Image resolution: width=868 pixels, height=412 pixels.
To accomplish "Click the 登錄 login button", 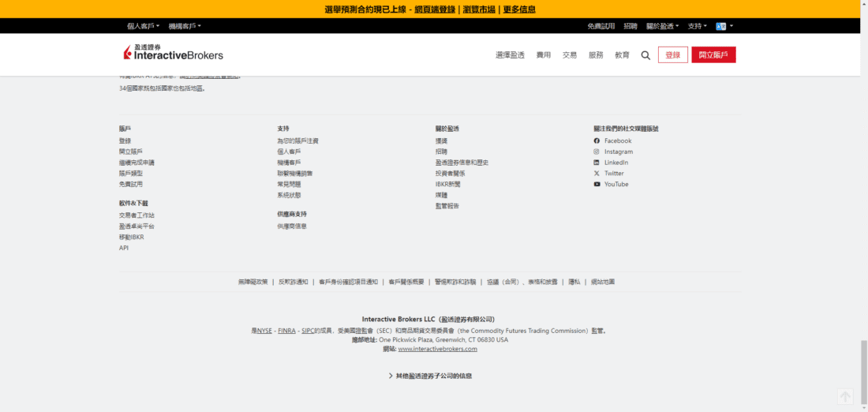I will coord(672,55).
